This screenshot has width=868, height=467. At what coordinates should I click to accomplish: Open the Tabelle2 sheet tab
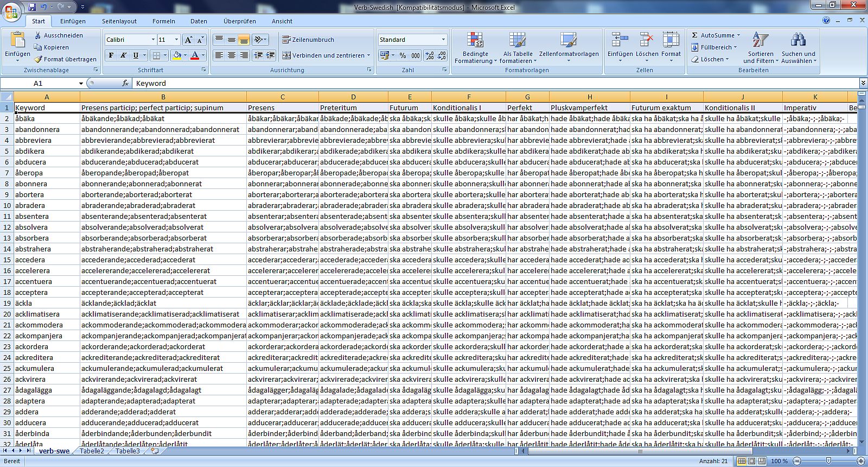(x=92, y=451)
